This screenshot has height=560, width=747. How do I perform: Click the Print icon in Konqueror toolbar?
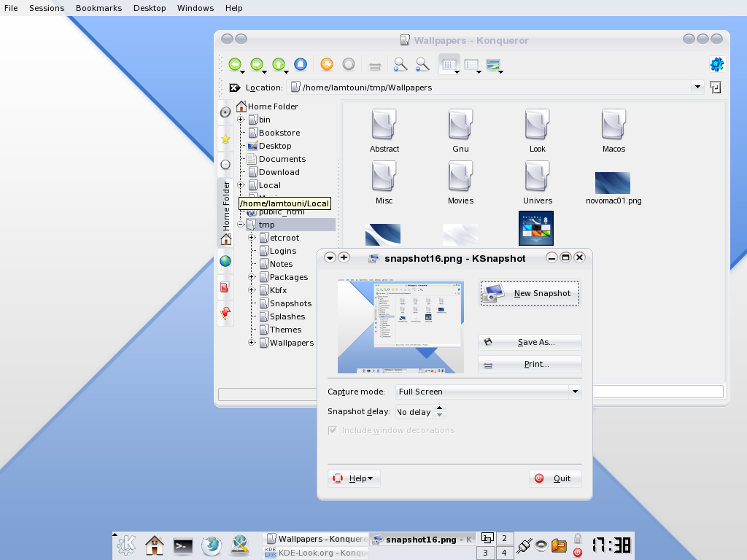click(x=375, y=65)
